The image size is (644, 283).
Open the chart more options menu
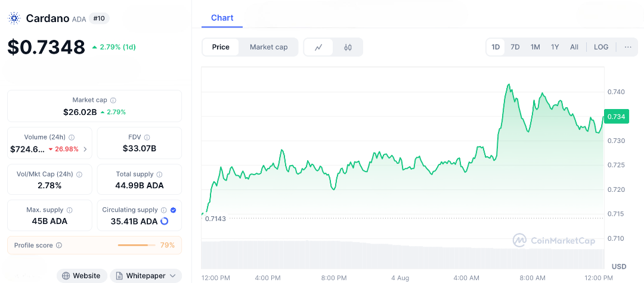pyautogui.click(x=628, y=47)
